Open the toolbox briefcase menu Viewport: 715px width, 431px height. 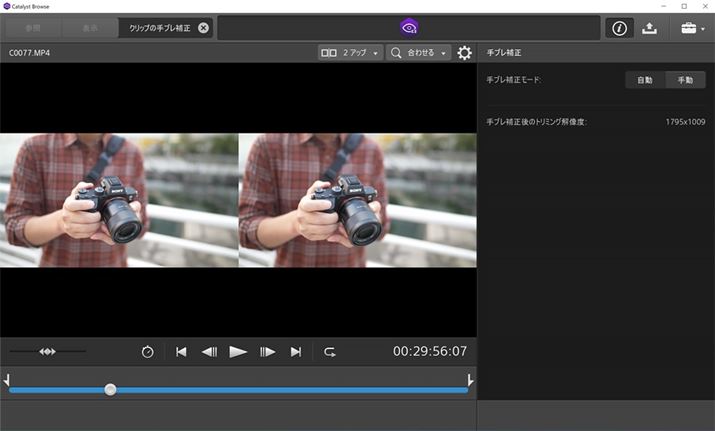click(x=692, y=28)
